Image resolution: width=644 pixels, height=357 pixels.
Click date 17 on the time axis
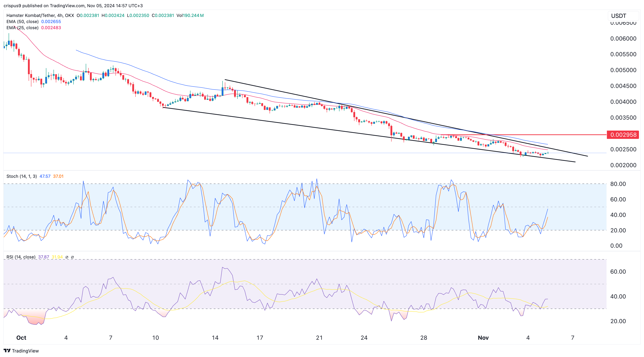coord(260,338)
